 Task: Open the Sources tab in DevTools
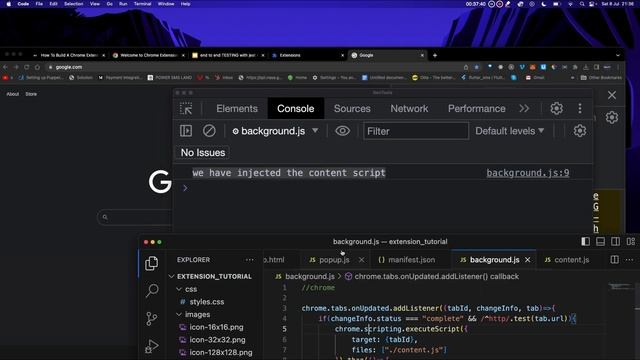tap(352, 109)
